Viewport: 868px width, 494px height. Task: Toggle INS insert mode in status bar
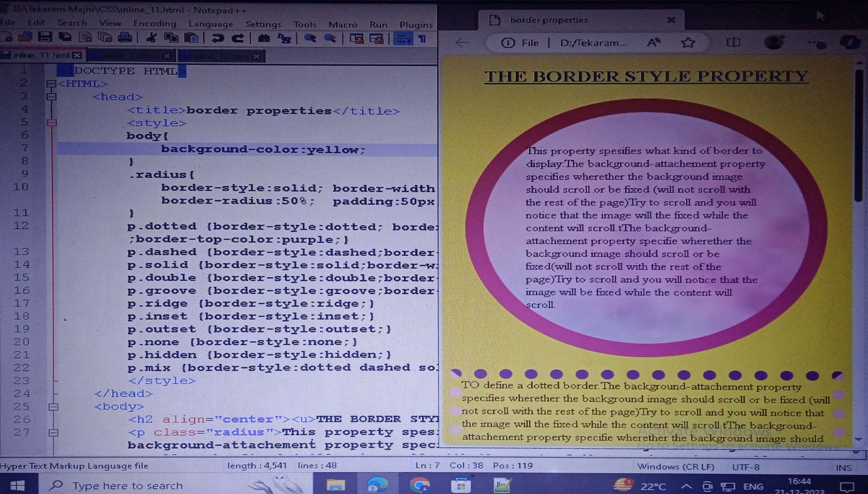click(x=844, y=468)
